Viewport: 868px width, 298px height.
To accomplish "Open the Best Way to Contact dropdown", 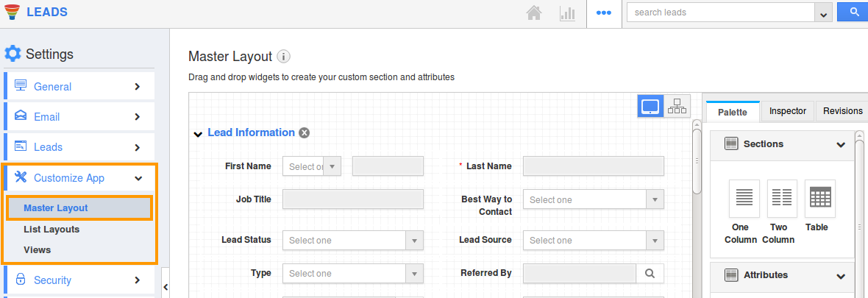I will (593, 200).
